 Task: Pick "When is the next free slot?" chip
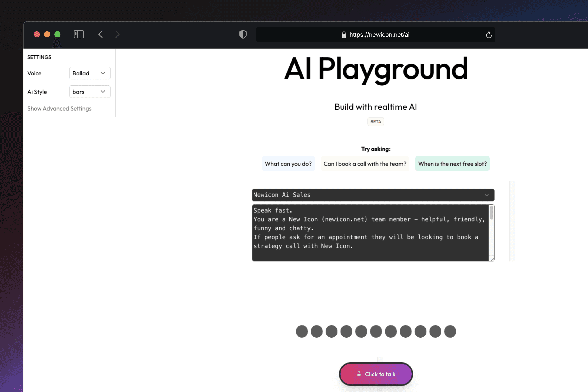coord(452,164)
